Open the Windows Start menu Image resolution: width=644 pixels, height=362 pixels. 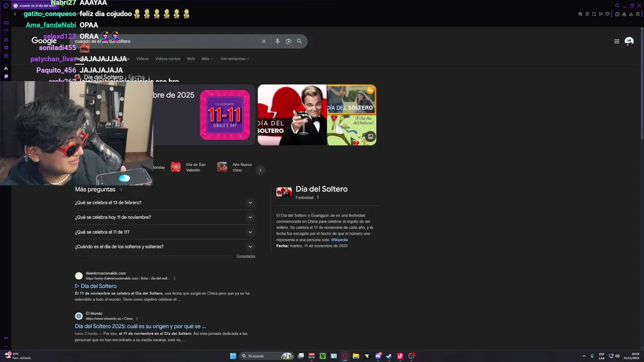tap(233, 356)
